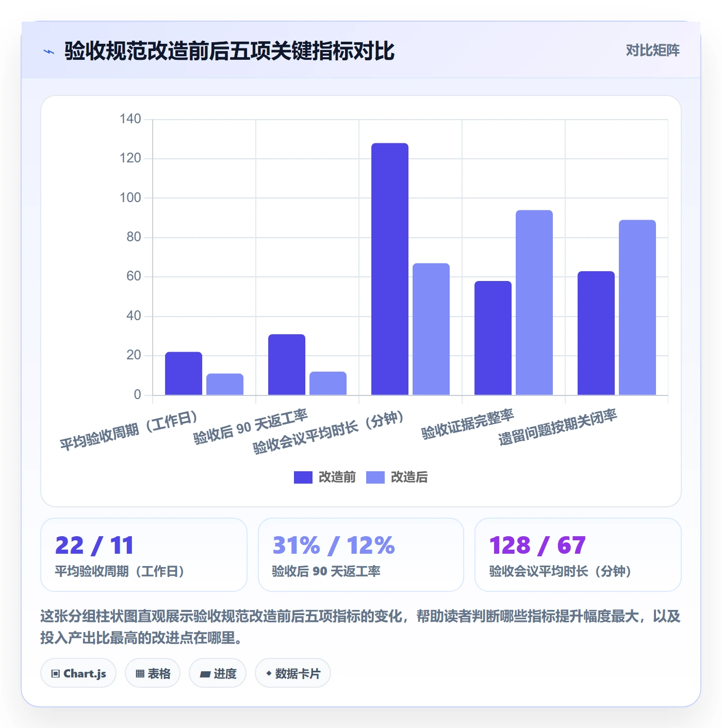This screenshot has height=728, width=722.
Task: Select the 进度 tag chip
Action: pos(218,673)
